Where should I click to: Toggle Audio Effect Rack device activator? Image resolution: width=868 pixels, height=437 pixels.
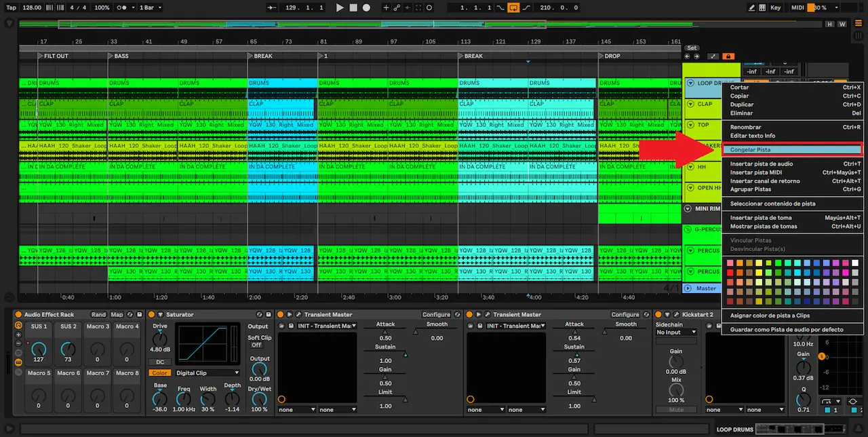point(18,314)
